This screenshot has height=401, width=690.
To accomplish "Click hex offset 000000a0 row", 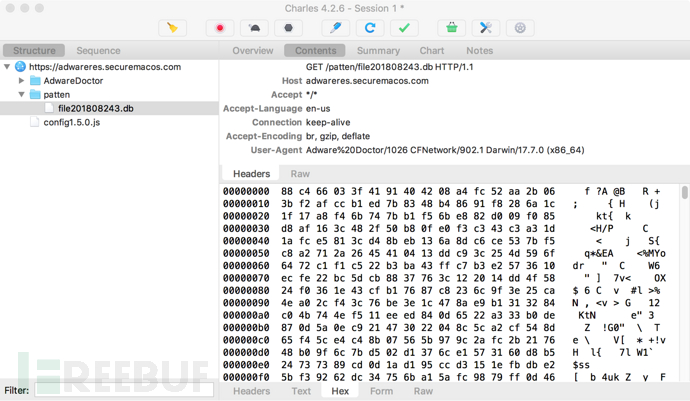I will 444,315.
